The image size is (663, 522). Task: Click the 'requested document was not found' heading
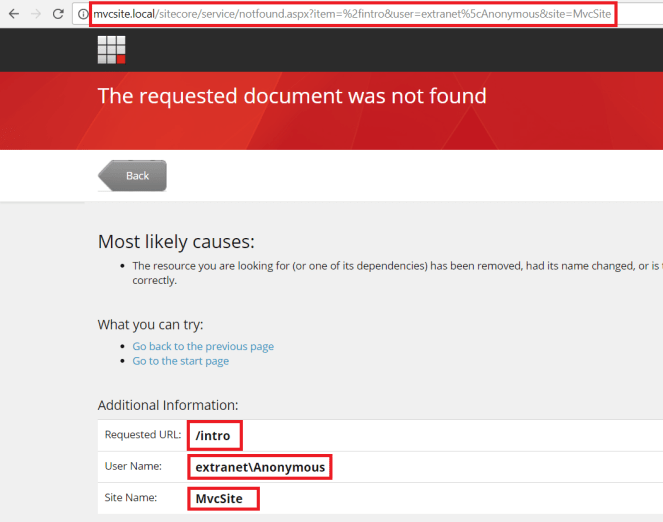292,96
